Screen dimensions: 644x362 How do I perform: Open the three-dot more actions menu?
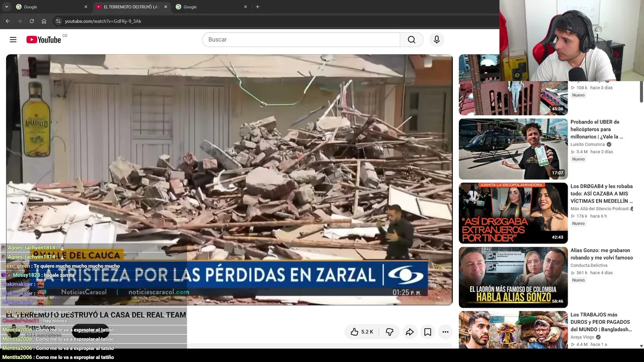[x=445, y=332]
